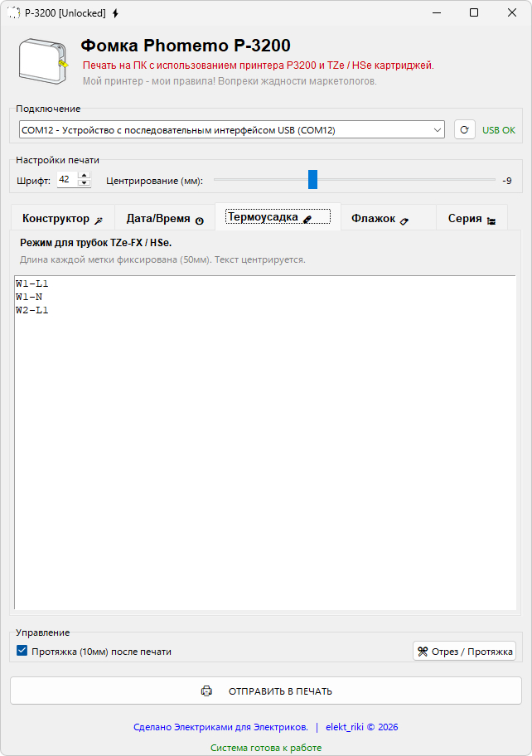The height and width of the screenshot is (756, 532).
Task: Click the Отрез / Протяжка button
Action: 464,652
